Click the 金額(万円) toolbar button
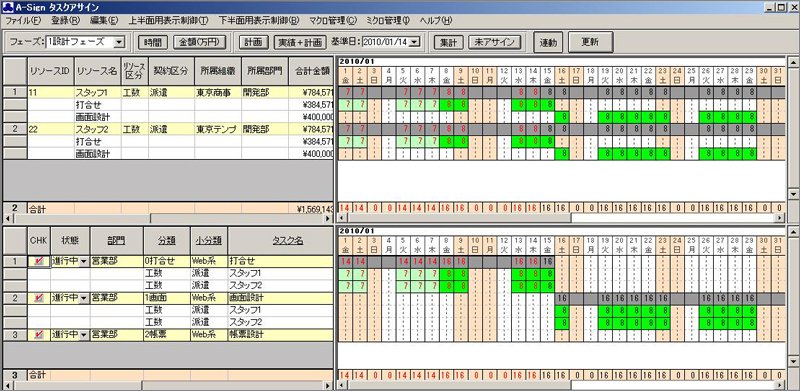800x391 pixels. coord(199,42)
